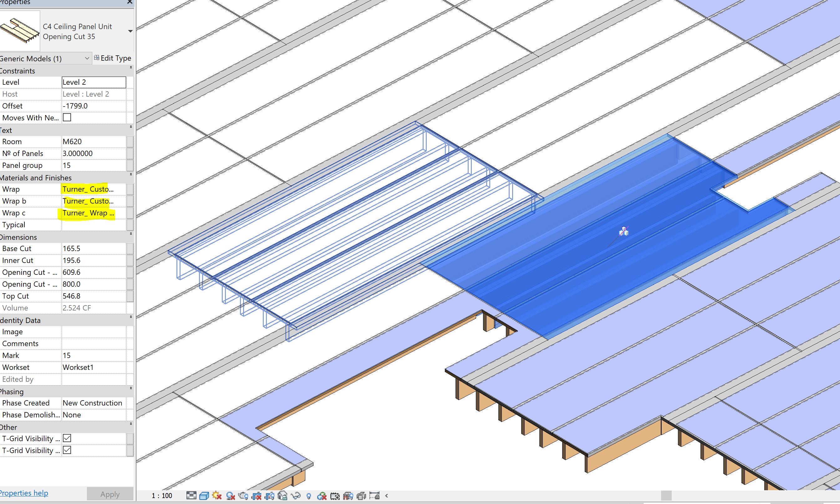
Task: Click Unlocked 3D View house icon
Action: 283,496
